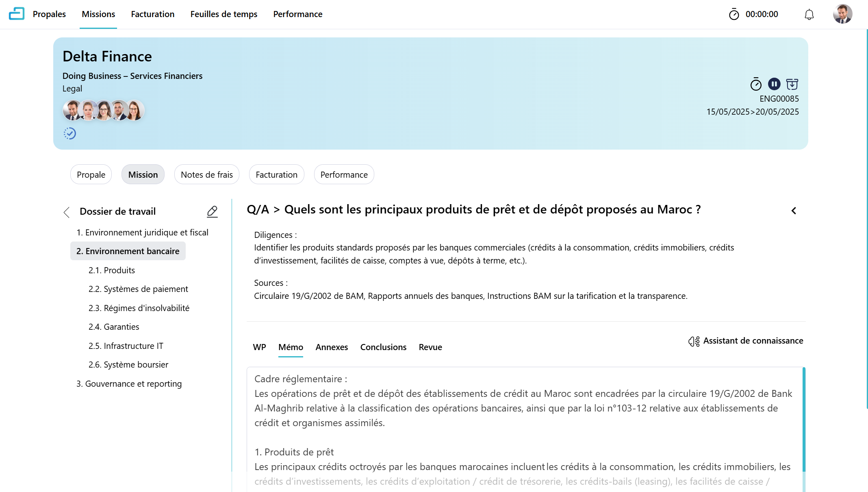Open Assistant de connaissance
868x492 pixels.
coord(746,341)
